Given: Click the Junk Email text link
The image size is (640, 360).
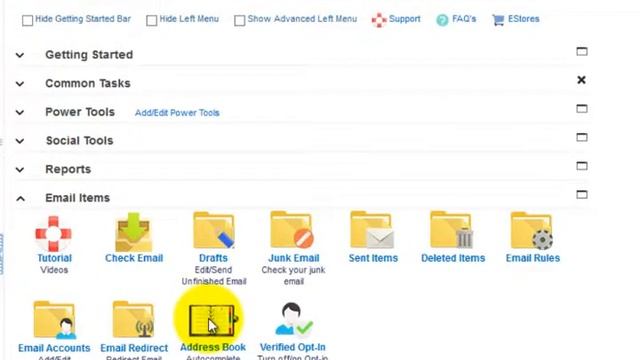Looking at the screenshot, I should click(293, 258).
